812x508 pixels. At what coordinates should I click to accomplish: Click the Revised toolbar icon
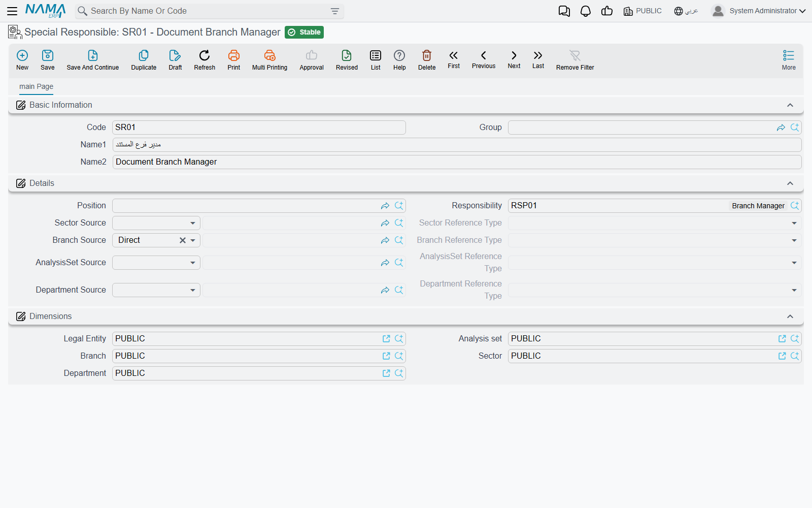347,60
